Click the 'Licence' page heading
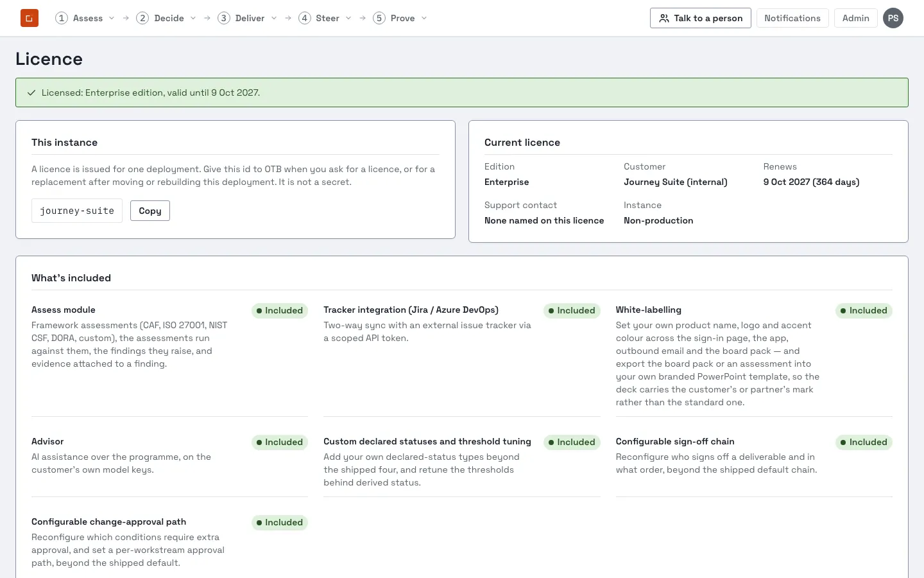The height and width of the screenshot is (578, 924). (x=49, y=59)
